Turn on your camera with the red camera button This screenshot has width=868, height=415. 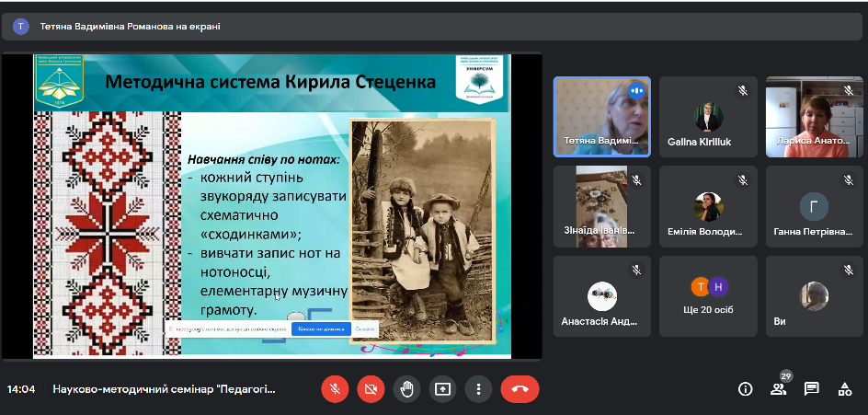tap(371, 389)
